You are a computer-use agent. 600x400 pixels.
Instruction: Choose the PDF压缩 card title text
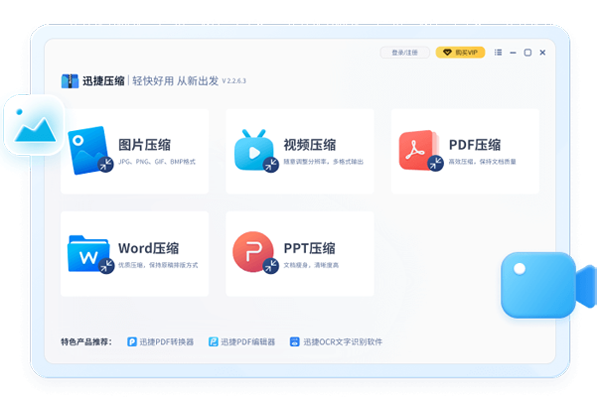point(475,144)
